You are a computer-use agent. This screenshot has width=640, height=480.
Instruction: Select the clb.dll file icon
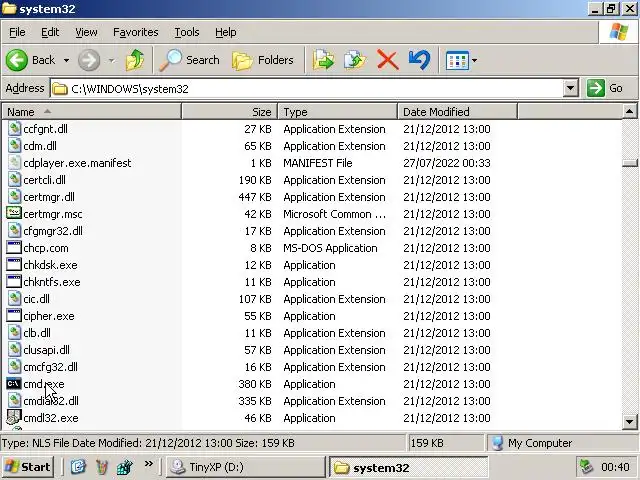(x=14, y=333)
